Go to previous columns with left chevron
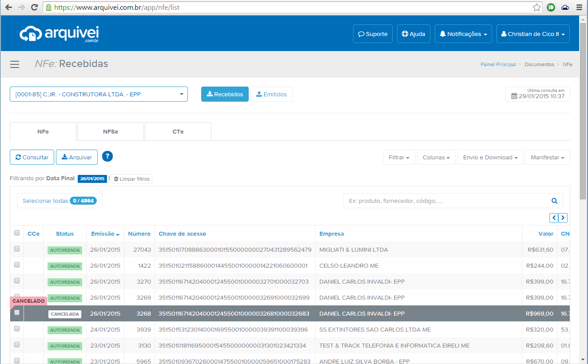The image size is (588, 364). click(x=554, y=218)
